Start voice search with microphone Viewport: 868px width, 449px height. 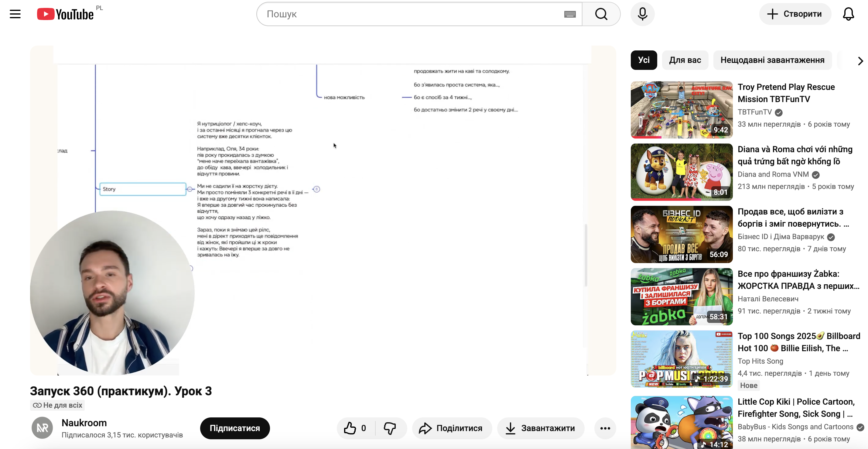pyautogui.click(x=642, y=14)
